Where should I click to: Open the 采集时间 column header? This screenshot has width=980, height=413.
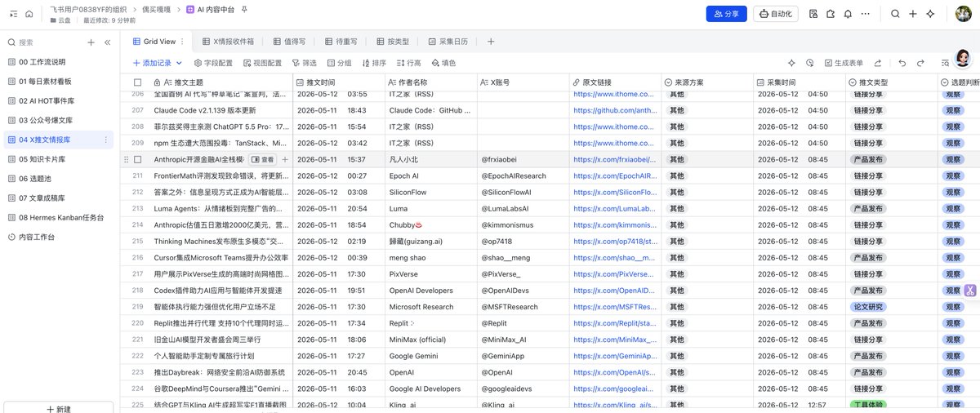(799, 82)
